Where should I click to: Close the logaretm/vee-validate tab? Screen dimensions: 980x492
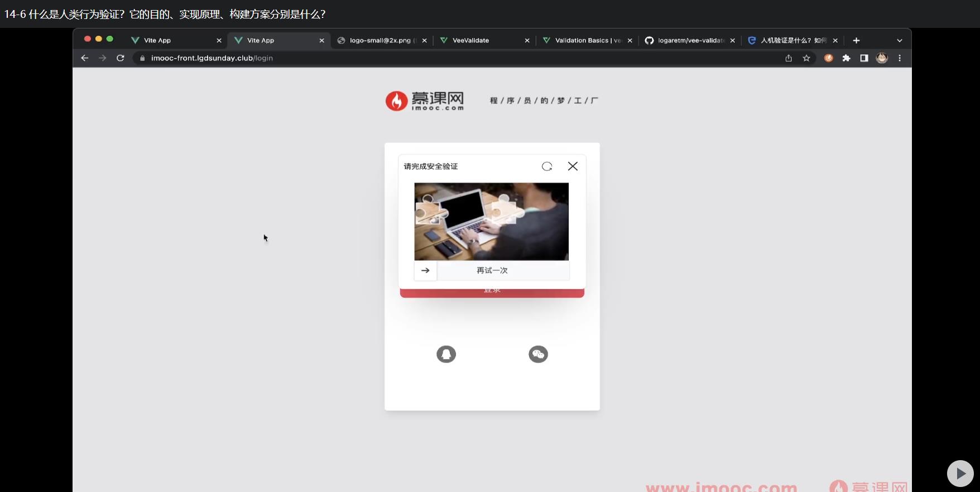coord(732,41)
